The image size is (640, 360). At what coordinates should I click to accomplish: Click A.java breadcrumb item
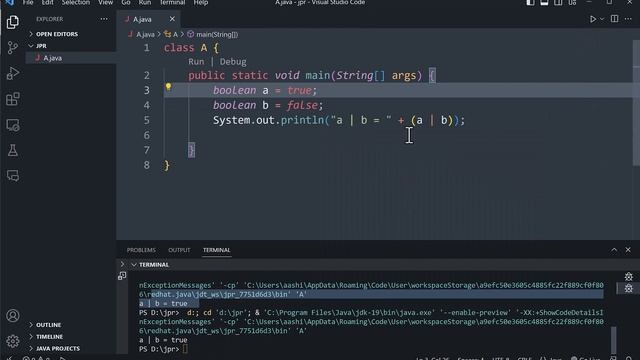coord(145,35)
